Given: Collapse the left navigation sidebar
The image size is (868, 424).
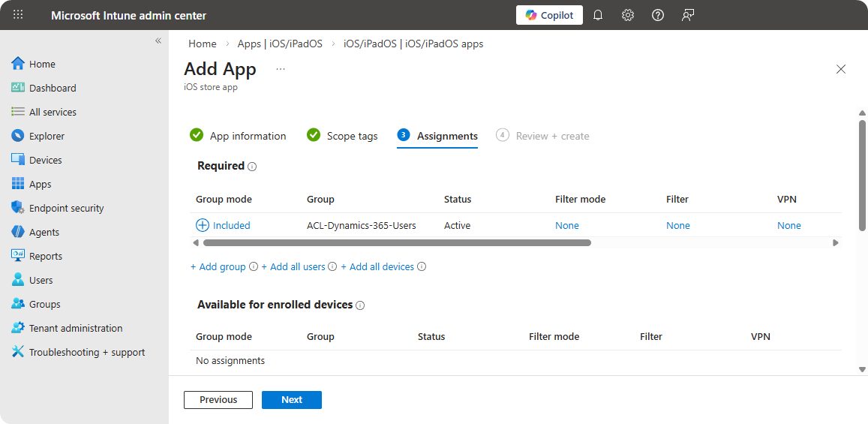Looking at the screenshot, I should click(x=158, y=41).
